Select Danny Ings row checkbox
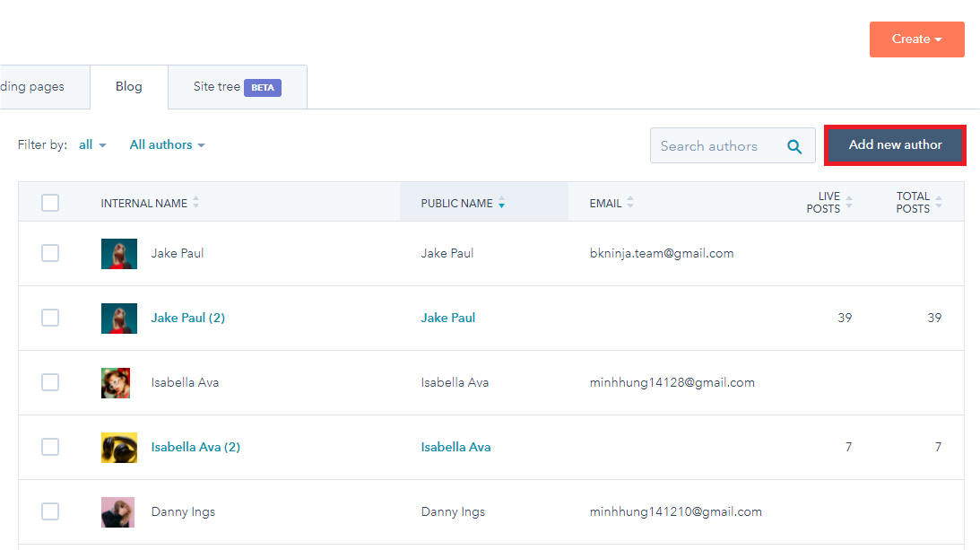Image resolution: width=980 pixels, height=550 pixels. (50, 511)
